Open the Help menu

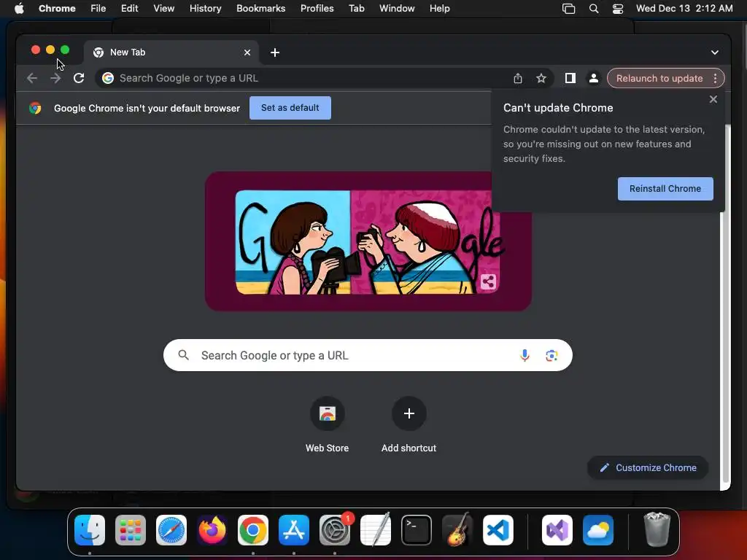click(439, 8)
